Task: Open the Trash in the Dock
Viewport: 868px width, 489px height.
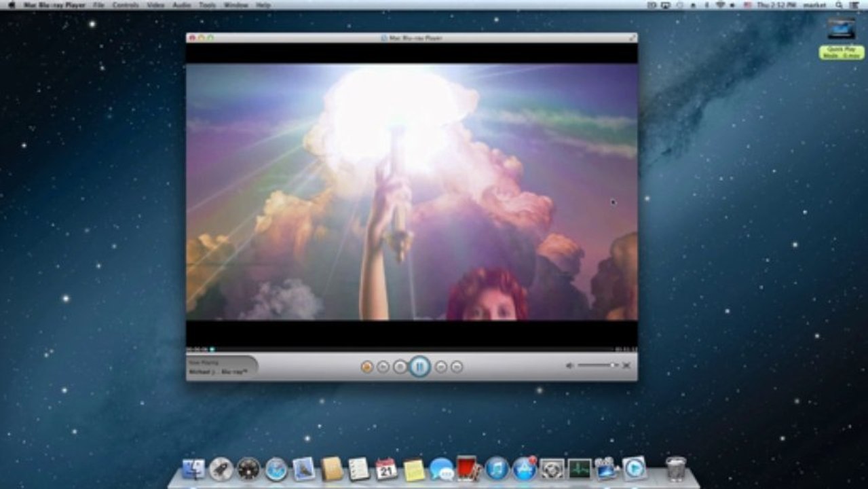Action: tap(676, 469)
